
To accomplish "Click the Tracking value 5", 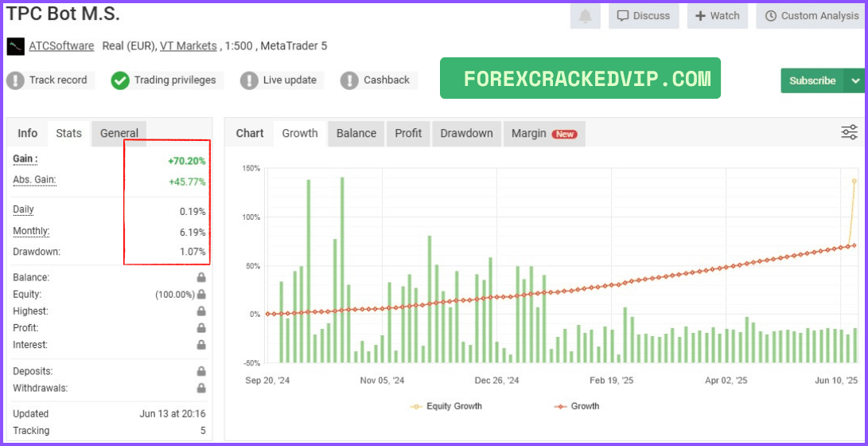I will click(203, 431).
